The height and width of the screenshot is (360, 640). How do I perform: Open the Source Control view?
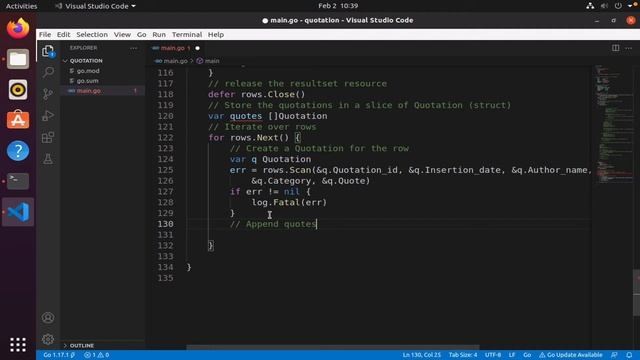[48, 94]
